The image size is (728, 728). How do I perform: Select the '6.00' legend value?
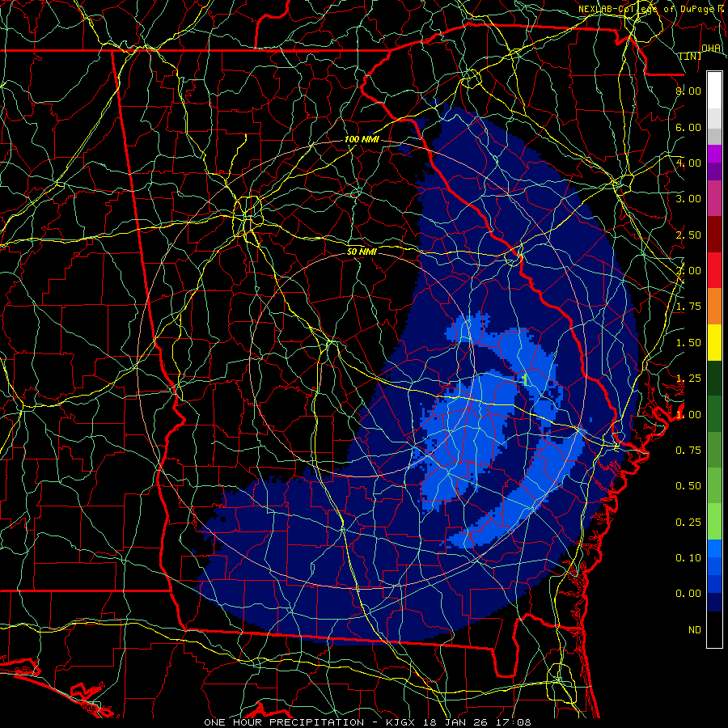(688, 127)
